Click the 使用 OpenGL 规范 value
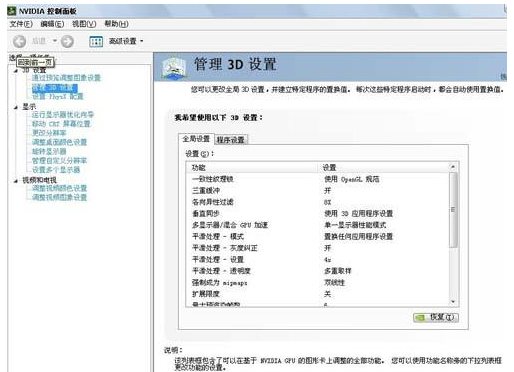Screen dimensions: 514x372 coord(352,179)
